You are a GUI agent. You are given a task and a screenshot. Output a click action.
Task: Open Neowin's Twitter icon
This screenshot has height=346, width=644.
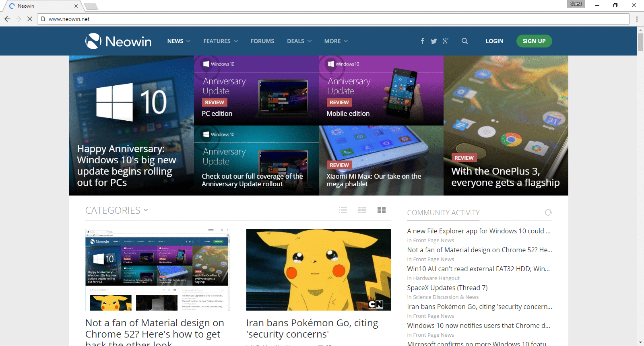pyautogui.click(x=433, y=41)
